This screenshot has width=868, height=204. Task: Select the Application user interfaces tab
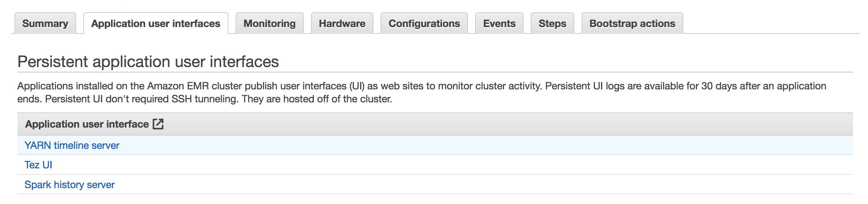pos(155,23)
